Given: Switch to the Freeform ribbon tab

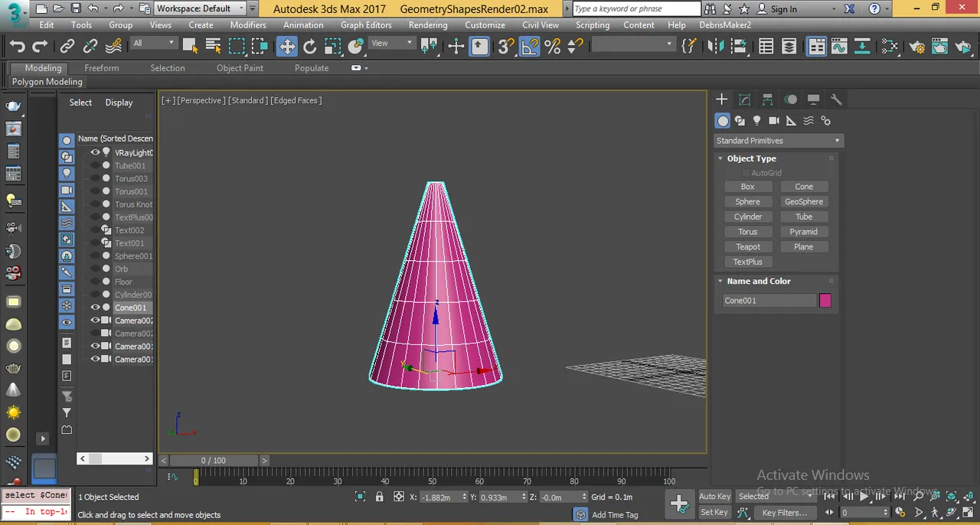Looking at the screenshot, I should point(102,68).
